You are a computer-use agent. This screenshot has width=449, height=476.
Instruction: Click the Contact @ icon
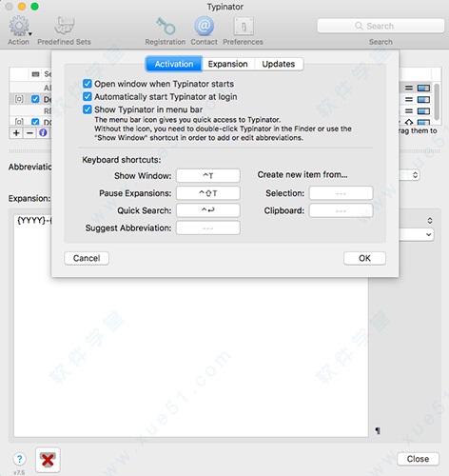coord(204,26)
